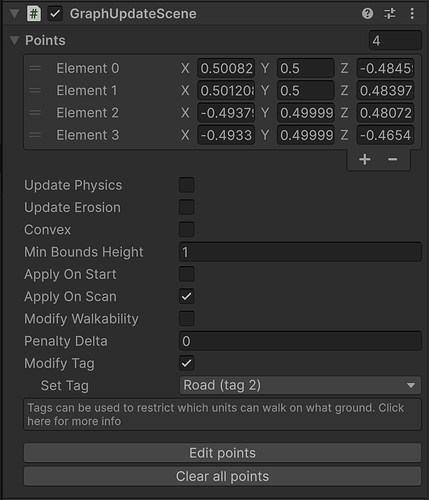The height and width of the screenshot is (500, 429).
Task: Uncheck Modify Tag option
Action: 186,363
